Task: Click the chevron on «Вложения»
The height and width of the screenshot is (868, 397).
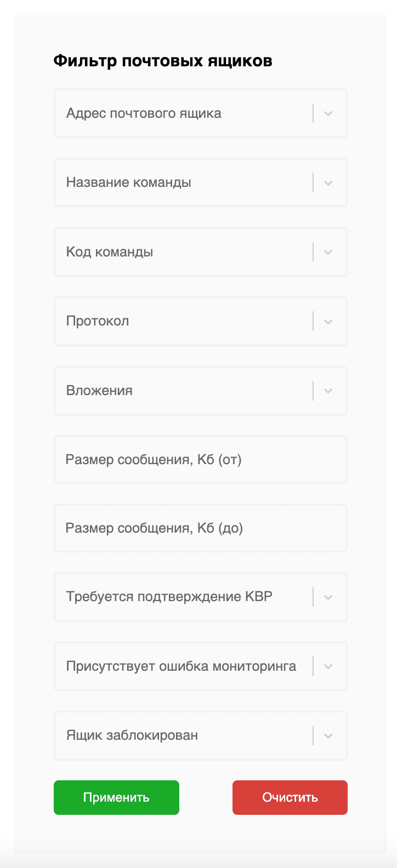Action: click(x=328, y=391)
